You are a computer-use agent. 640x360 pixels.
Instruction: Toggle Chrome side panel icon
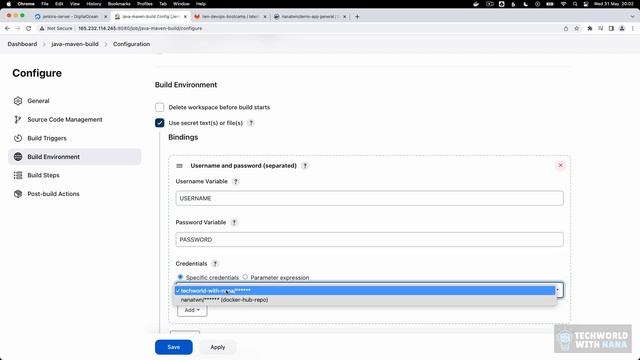pyautogui.click(x=611, y=28)
